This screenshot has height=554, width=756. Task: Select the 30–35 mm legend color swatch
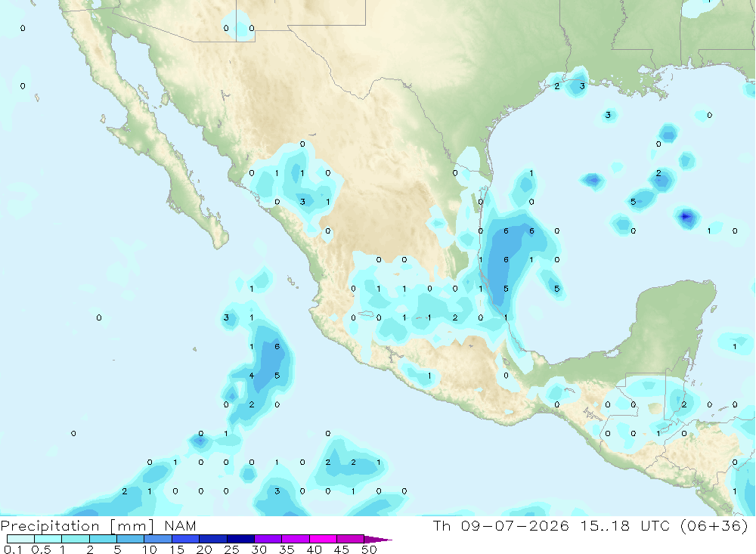(x=268, y=539)
